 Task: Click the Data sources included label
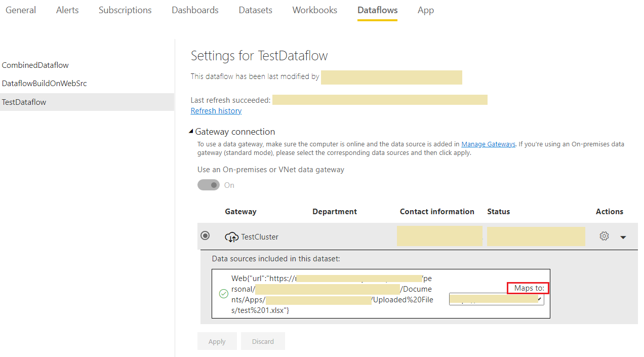(276, 259)
